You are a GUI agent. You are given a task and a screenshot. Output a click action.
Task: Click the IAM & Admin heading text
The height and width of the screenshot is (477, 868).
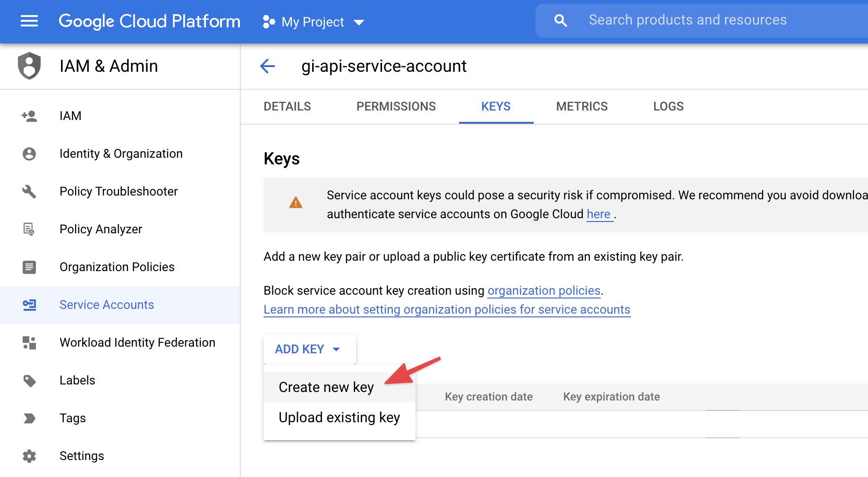pyautogui.click(x=109, y=66)
